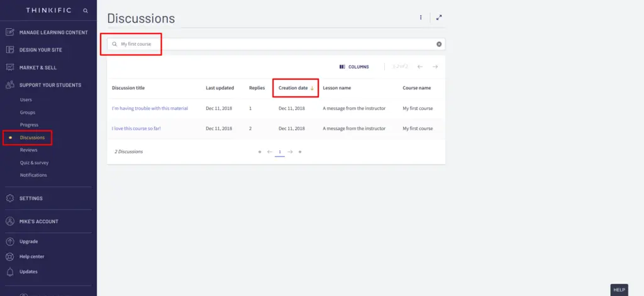Open Help center via the lifebuoy icon
644x296 pixels.
(x=10, y=256)
